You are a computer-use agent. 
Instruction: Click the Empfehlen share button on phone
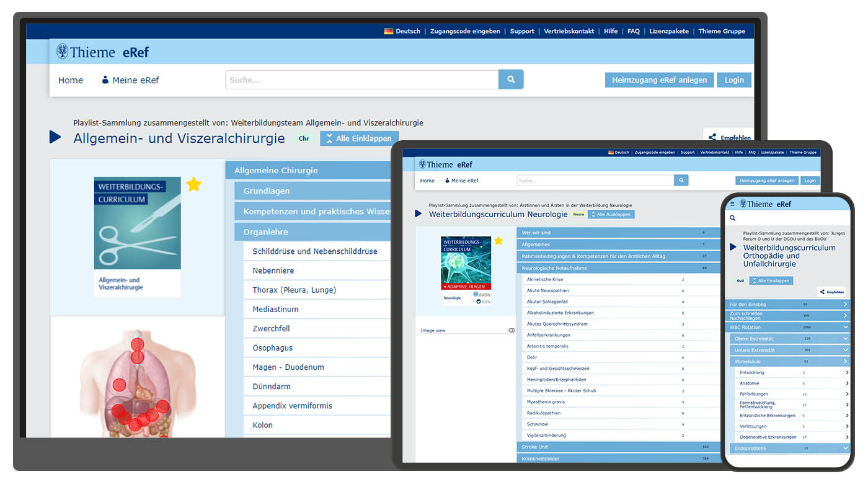click(x=831, y=292)
